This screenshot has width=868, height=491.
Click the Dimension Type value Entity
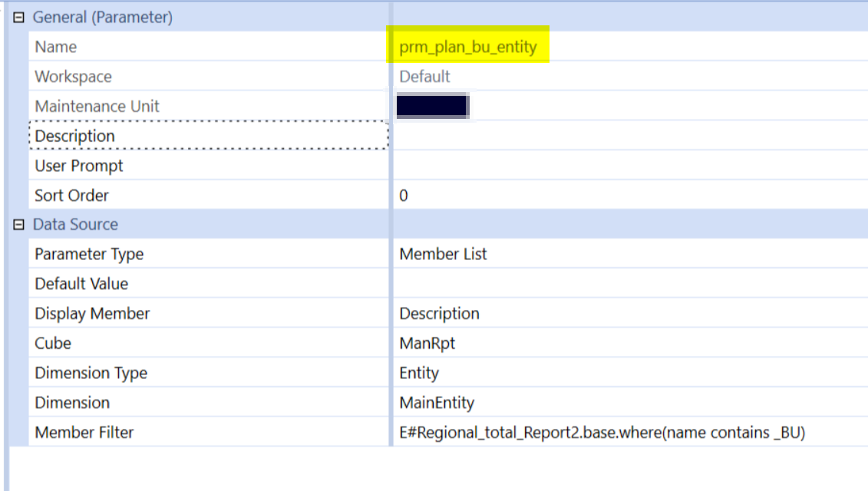tap(415, 373)
